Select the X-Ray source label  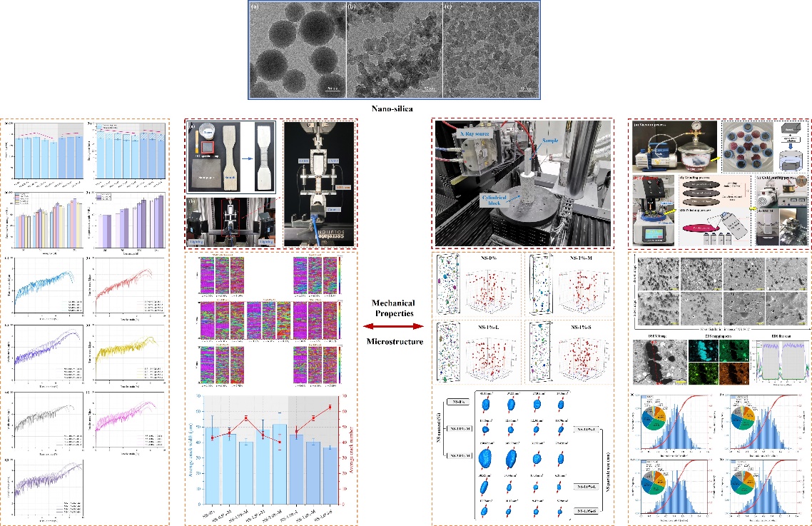click(x=477, y=133)
